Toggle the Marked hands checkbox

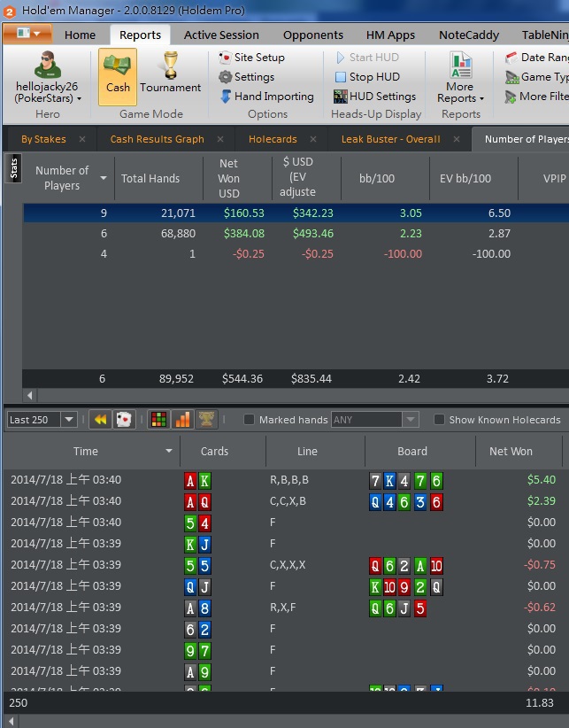pyautogui.click(x=249, y=420)
